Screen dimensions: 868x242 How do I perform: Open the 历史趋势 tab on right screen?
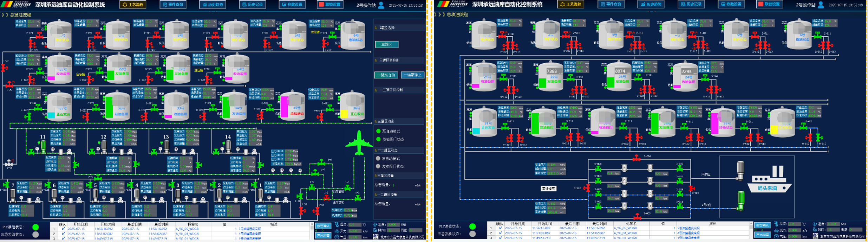651,4
